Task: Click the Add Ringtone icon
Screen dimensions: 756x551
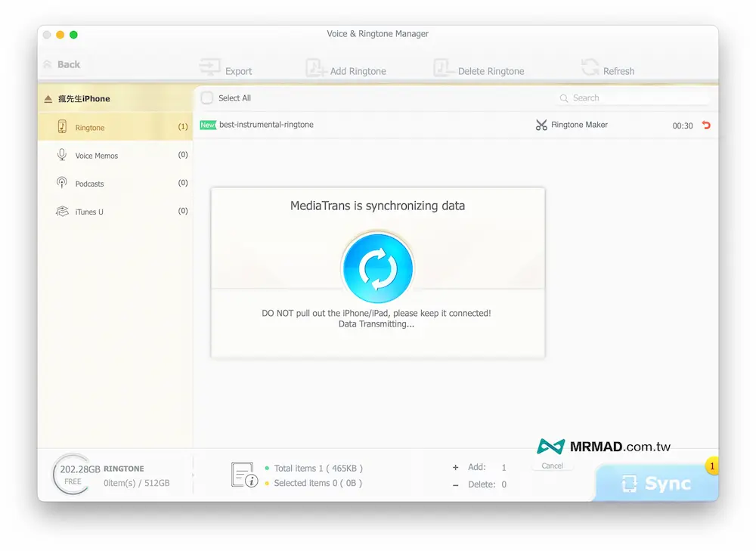Action: coord(316,68)
